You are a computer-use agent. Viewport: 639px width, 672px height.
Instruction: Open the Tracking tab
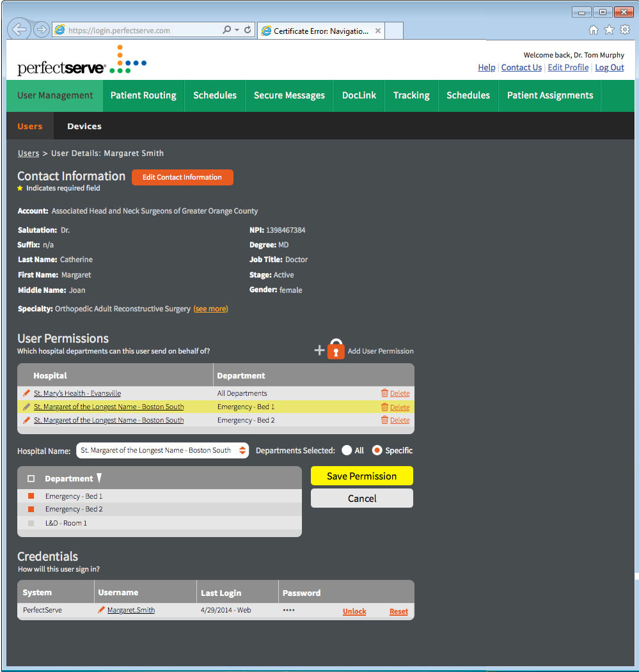tap(411, 95)
